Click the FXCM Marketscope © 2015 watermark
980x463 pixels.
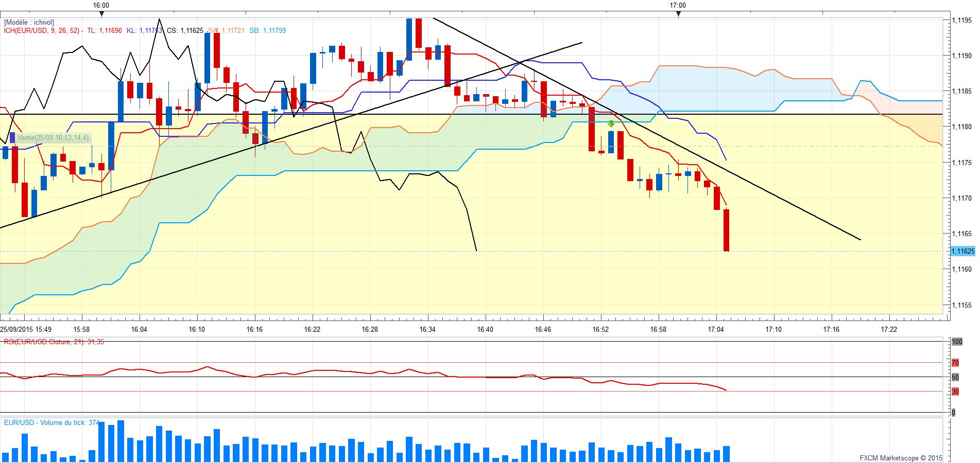(x=901, y=458)
